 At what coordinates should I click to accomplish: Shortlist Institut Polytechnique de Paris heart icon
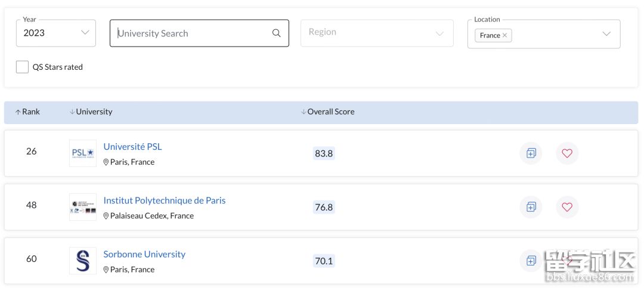(567, 207)
